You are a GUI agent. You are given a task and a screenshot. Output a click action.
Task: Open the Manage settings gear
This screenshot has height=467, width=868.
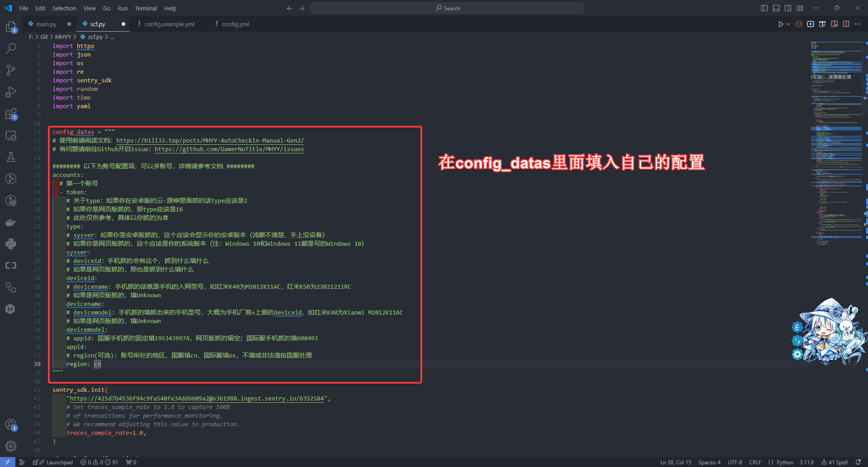pyautogui.click(x=11, y=446)
